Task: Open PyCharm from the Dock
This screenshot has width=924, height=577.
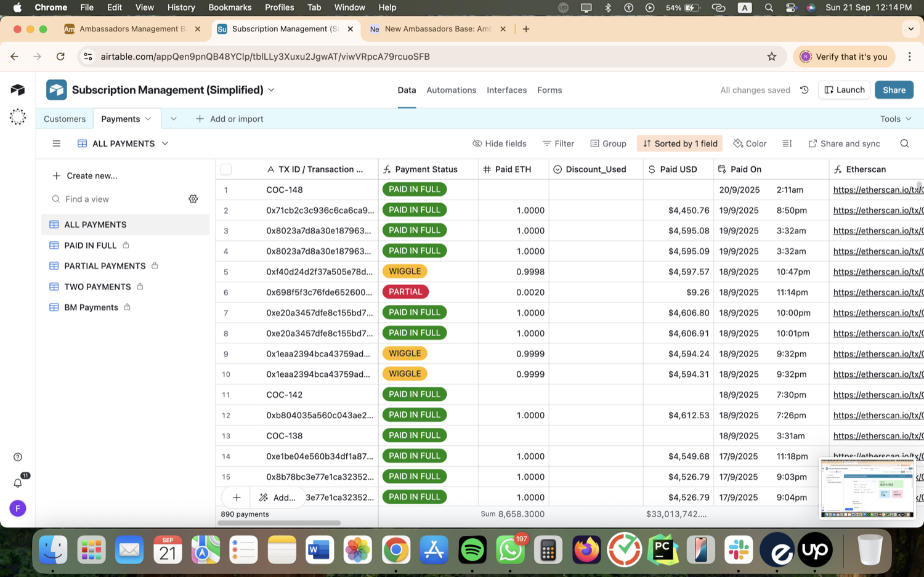Action: pos(663,550)
